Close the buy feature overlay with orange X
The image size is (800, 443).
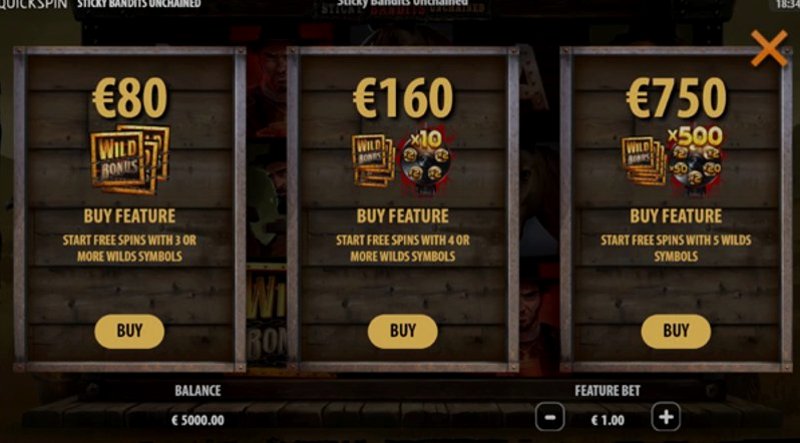pyautogui.click(x=769, y=48)
